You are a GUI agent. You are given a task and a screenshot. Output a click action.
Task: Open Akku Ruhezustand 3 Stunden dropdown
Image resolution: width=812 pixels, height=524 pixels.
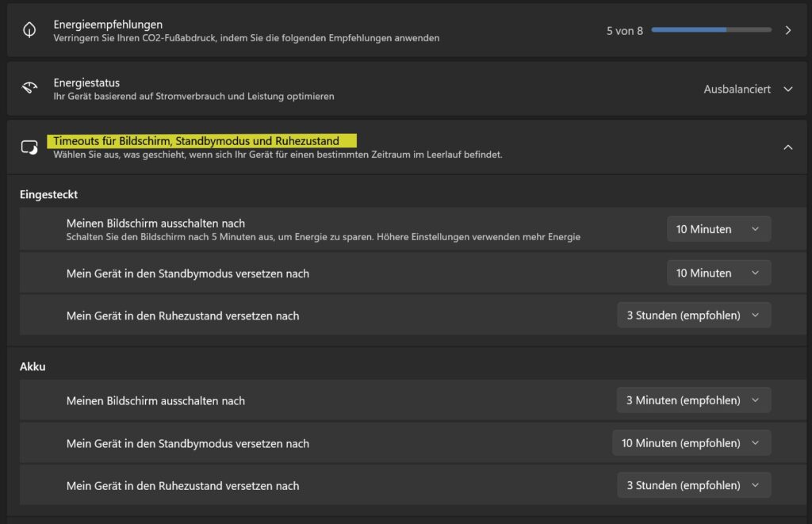click(694, 485)
